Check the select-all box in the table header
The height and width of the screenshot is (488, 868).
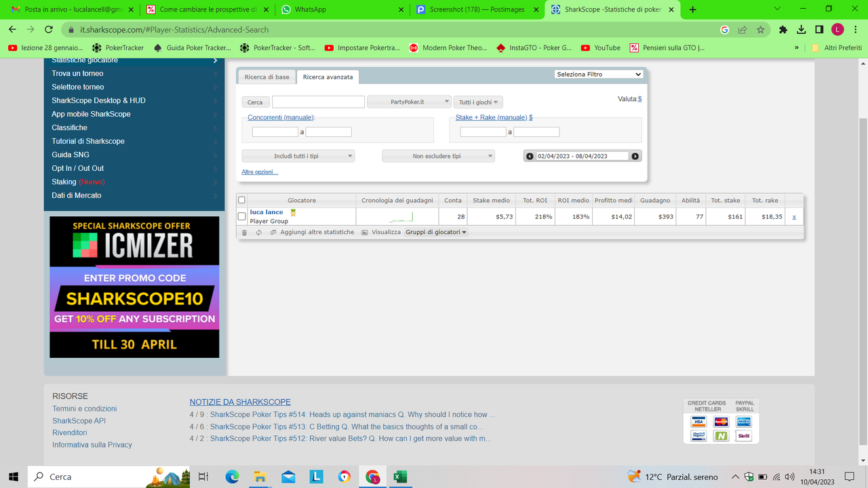(x=242, y=200)
